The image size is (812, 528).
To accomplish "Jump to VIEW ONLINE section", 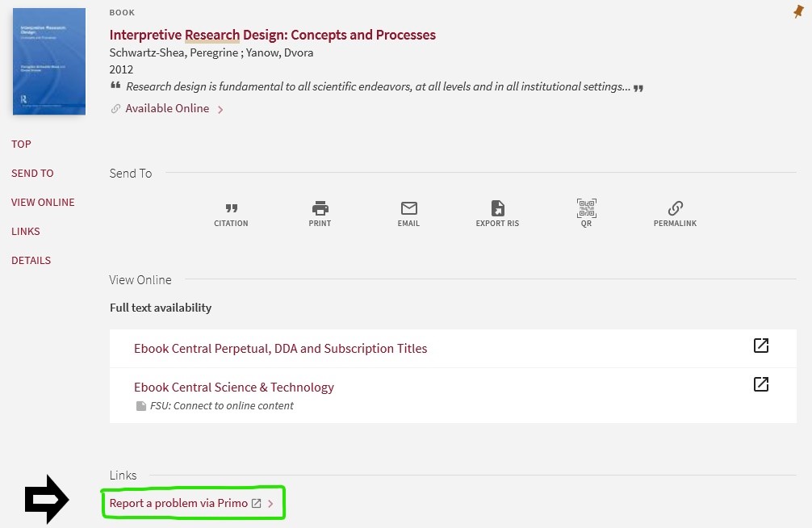I will tap(43, 202).
